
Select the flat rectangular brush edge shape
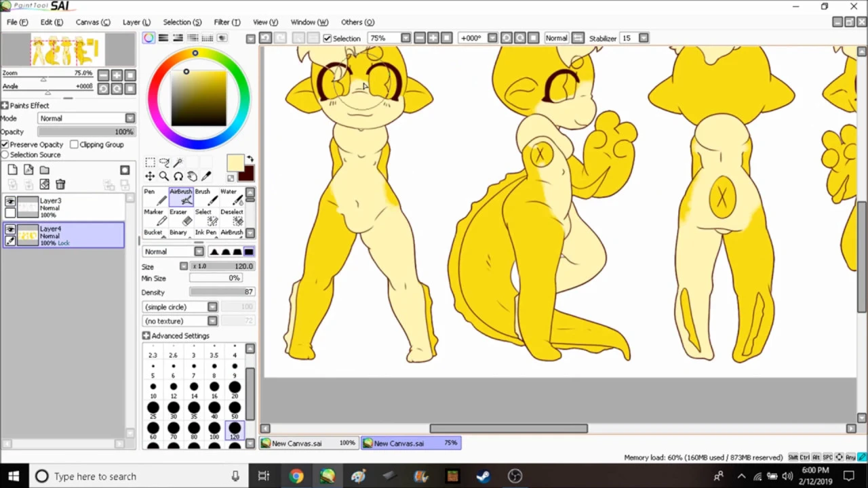(x=249, y=251)
